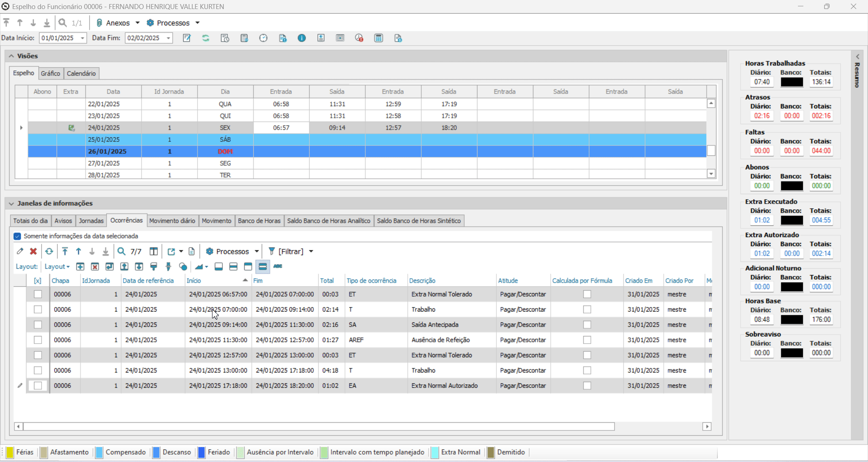Collapse the Visões section
The height and width of the screenshot is (462, 868).
point(11,56)
